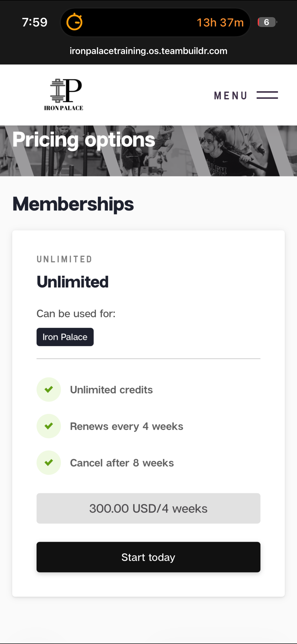Click the Pricing options banner heading

84,140
